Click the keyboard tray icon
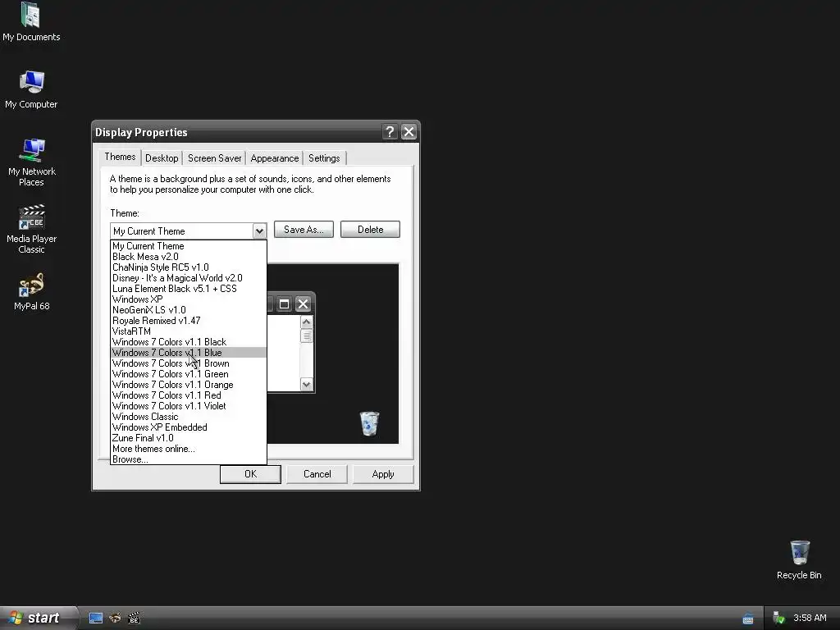The width and height of the screenshot is (840, 630). coord(748,619)
